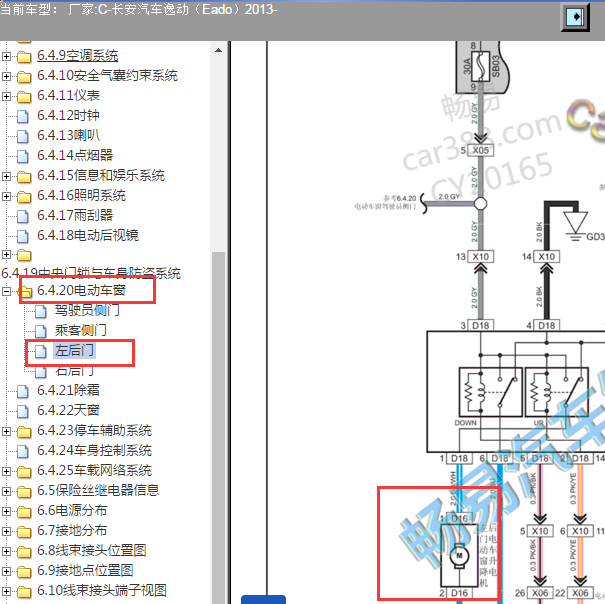605x604 pixels.
Task: Open the 右后门 wiring page
Action: [x=74, y=371]
